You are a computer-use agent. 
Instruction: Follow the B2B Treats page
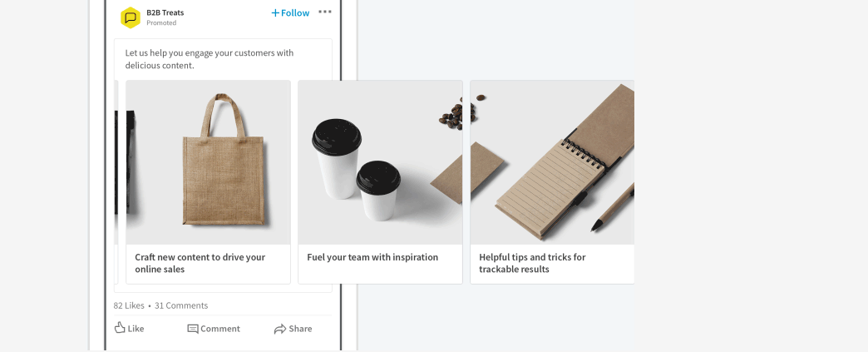[290, 12]
